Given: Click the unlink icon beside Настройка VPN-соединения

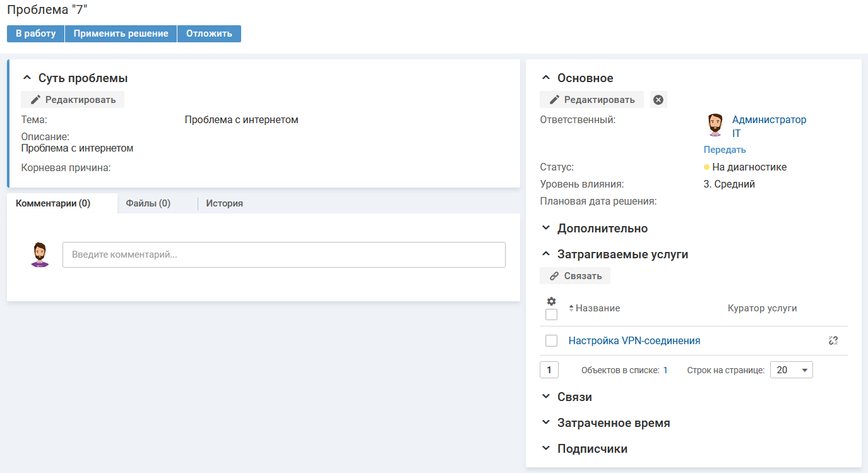Looking at the screenshot, I should [x=833, y=341].
